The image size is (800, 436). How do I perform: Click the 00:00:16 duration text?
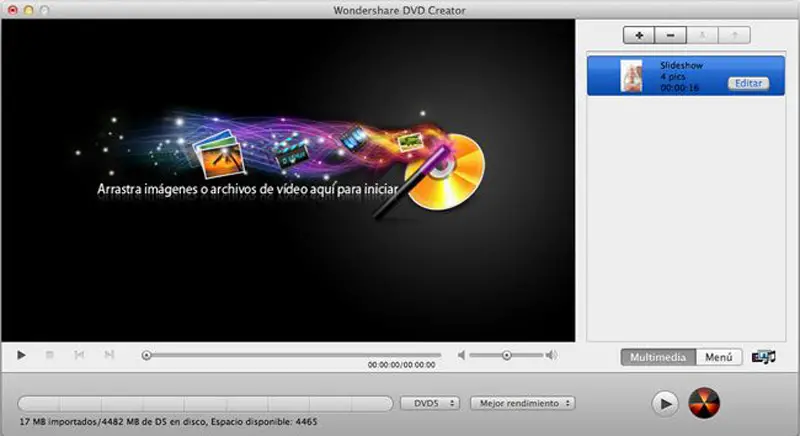click(679, 88)
